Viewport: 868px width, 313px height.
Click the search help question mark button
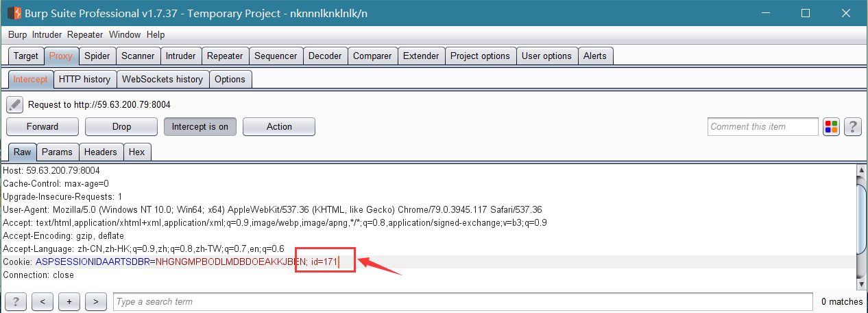point(15,301)
